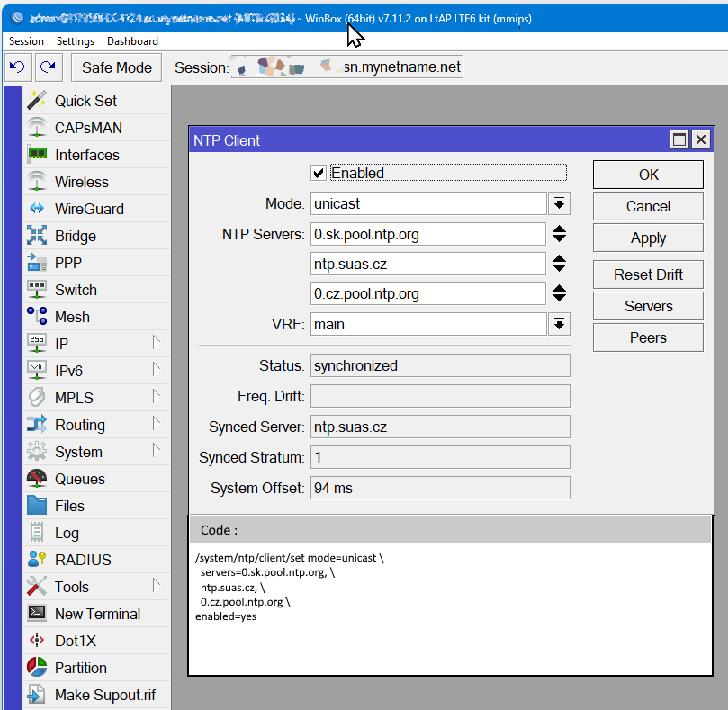Expand the MPLS submenu arrow
The image size is (728, 710).
point(157,396)
